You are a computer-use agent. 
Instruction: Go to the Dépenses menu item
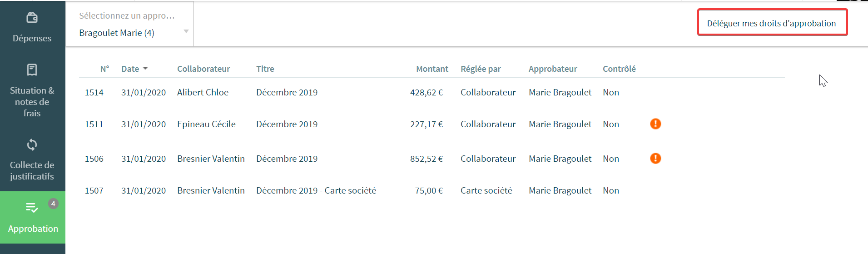32,27
